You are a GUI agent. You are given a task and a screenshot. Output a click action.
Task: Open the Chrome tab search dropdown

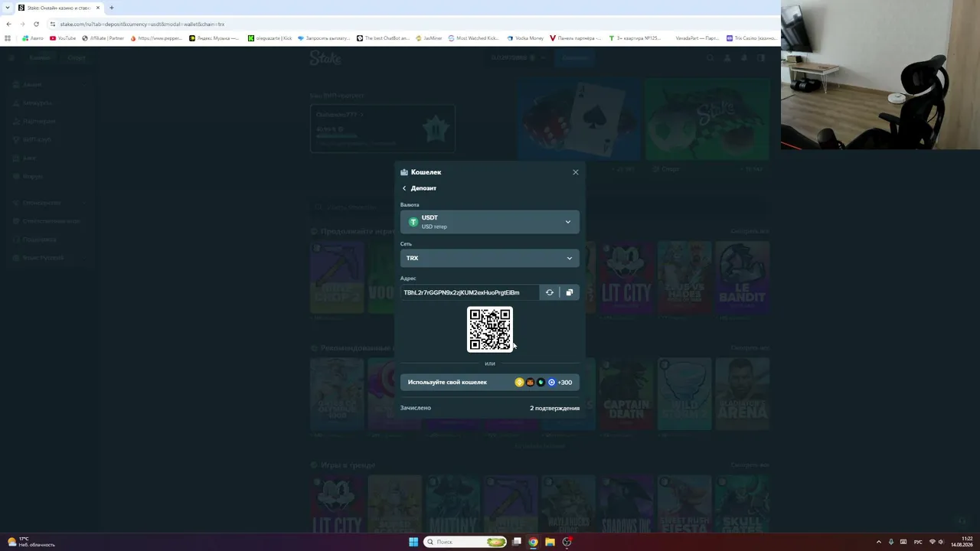[7, 8]
